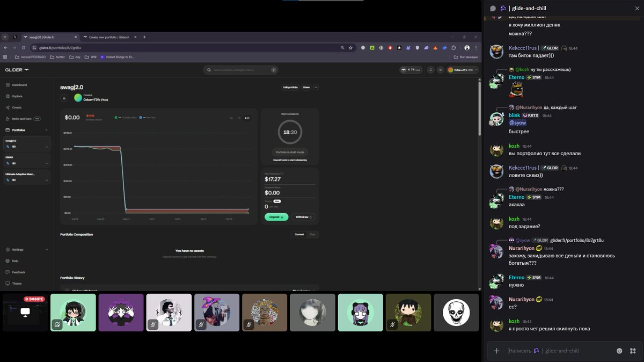Switch to swag|2.0 Glider.fi browser tab

pos(50,37)
